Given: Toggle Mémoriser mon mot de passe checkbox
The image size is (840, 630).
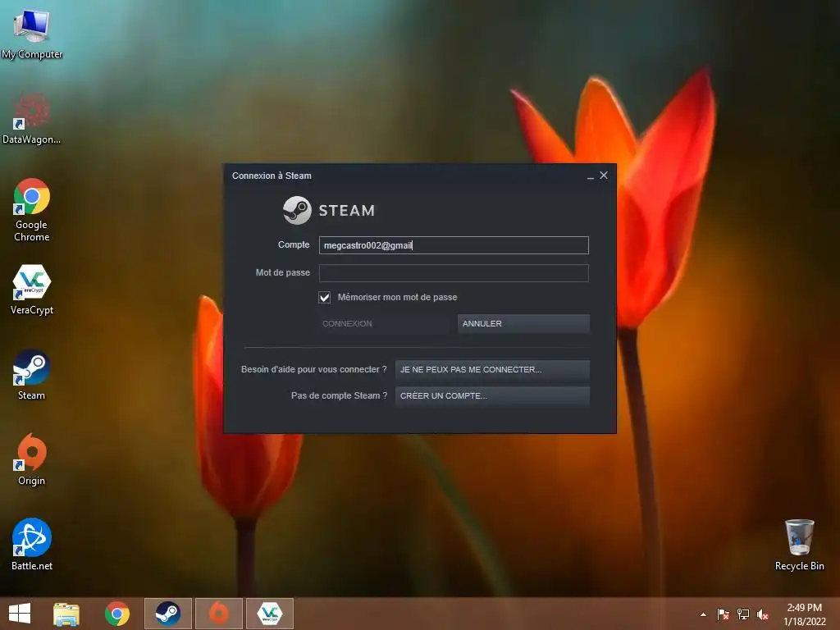Looking at the screenshot, I should pyautogui.click(x=325, y=297).
